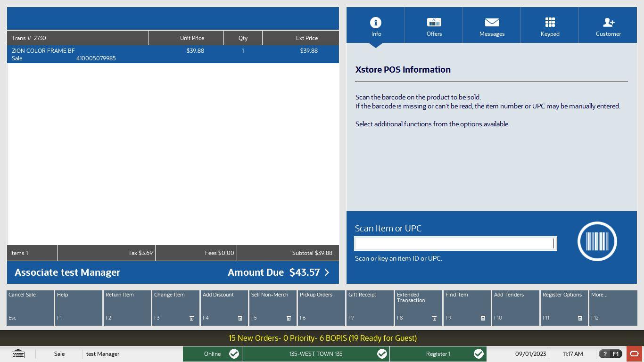Click Sell Non-Merch button
Image resolution: width=644 pixels, height=362 pixels.
tap(273, 308)
